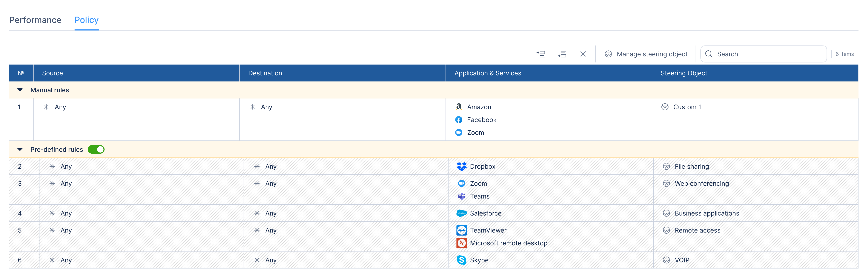Click the Steering Object column header
Image resolution: width=868 pixels, height=278 pixels.
755,73
